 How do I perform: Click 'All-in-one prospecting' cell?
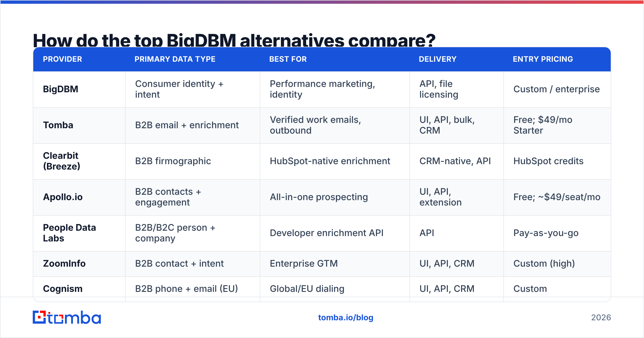(335, 197)
